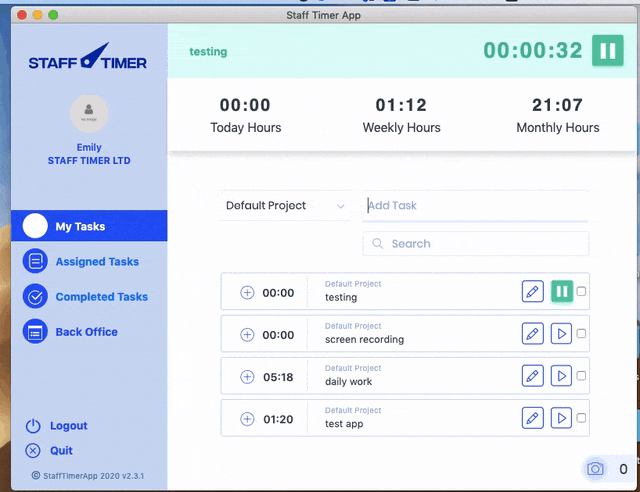
Task: Click the Staff Timer logo
Action: click(x=87, y=56)
